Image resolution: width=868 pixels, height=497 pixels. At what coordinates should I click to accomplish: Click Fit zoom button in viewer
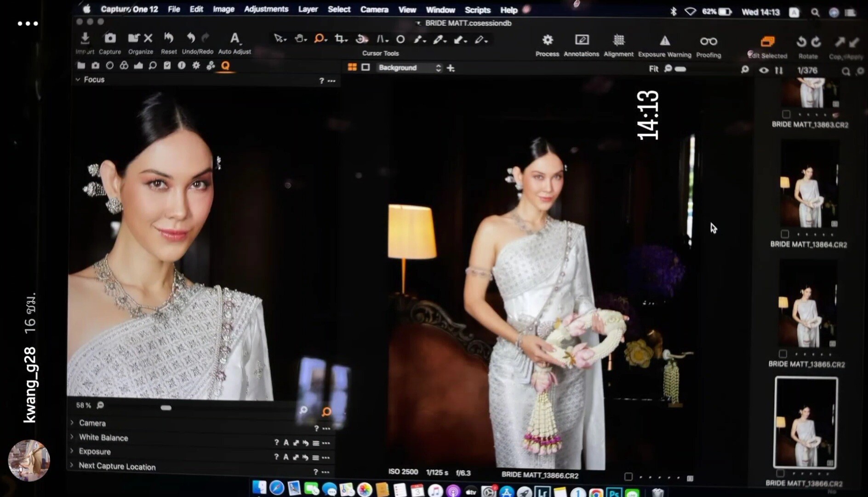653,69
